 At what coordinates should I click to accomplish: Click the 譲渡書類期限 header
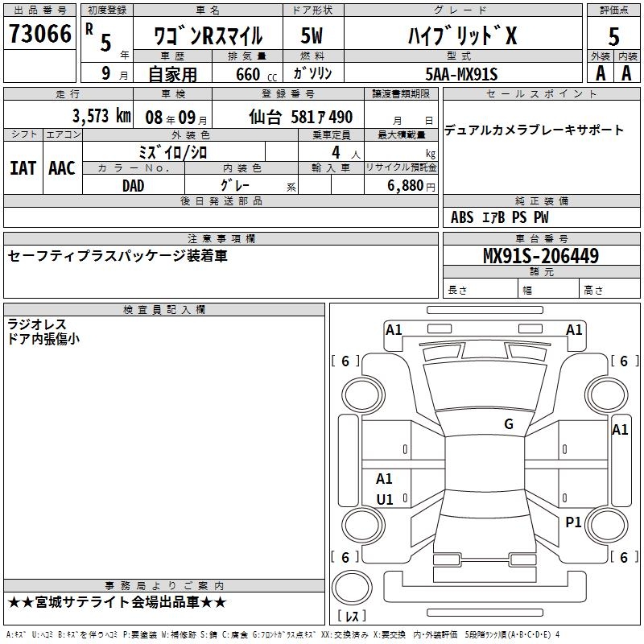401,93
